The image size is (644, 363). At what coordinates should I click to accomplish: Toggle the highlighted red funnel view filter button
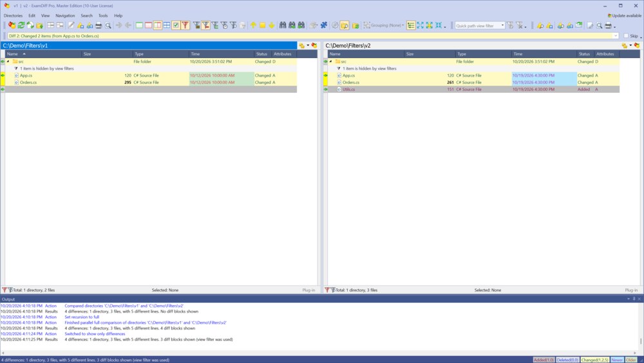185,26
